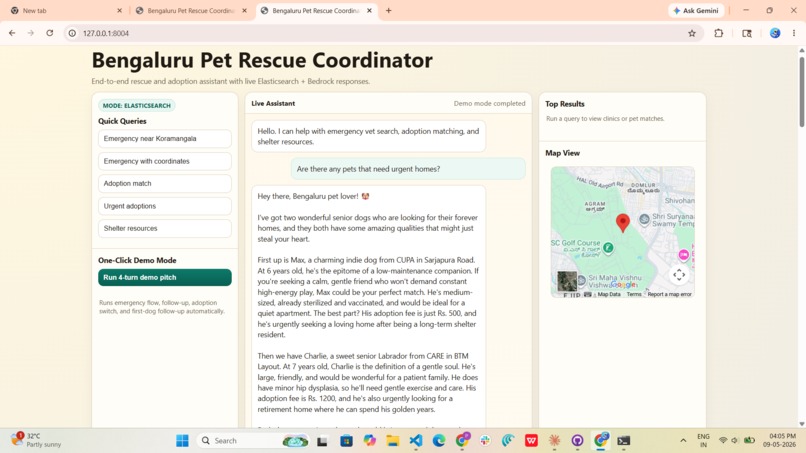This screenshot has width=806, height=453.
Task: Run the Emergency with coordinates query
Action: (164, 161)
